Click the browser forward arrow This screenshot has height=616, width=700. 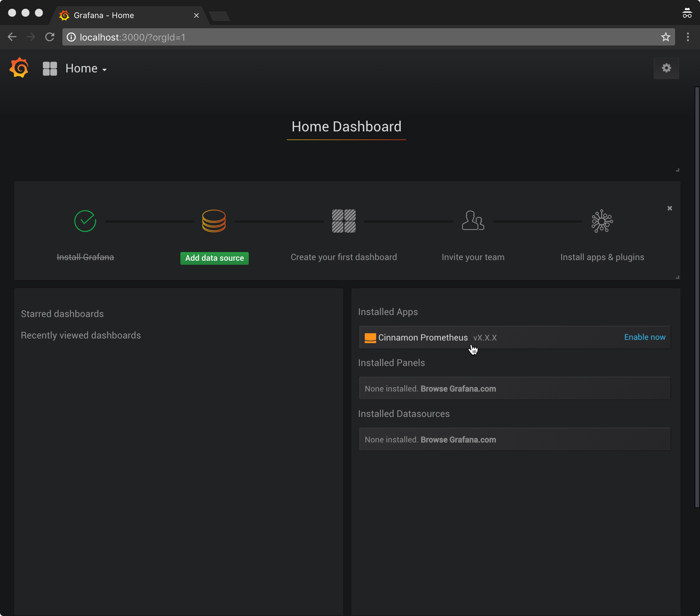click(x=31, y=37)
